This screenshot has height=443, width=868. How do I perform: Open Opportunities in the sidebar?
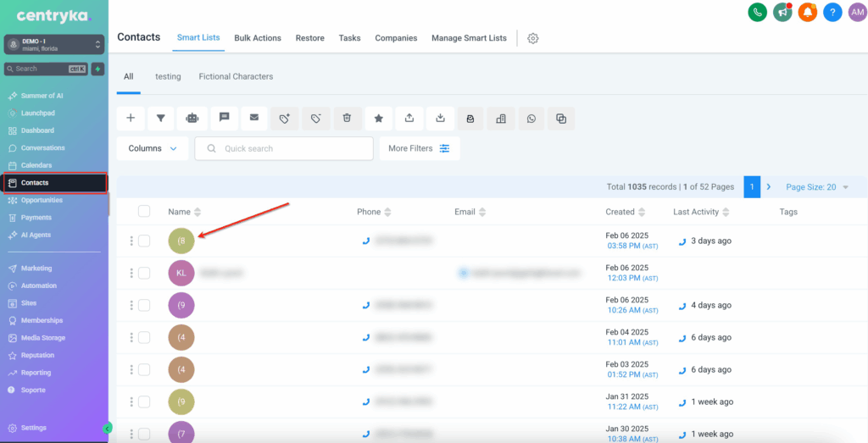point(42,200)
